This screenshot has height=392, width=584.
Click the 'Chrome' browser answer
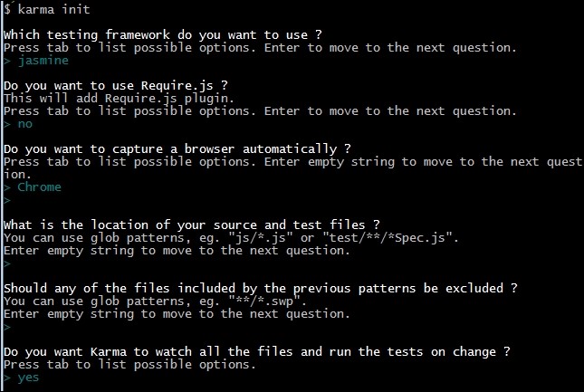click(x=39, y=186)
